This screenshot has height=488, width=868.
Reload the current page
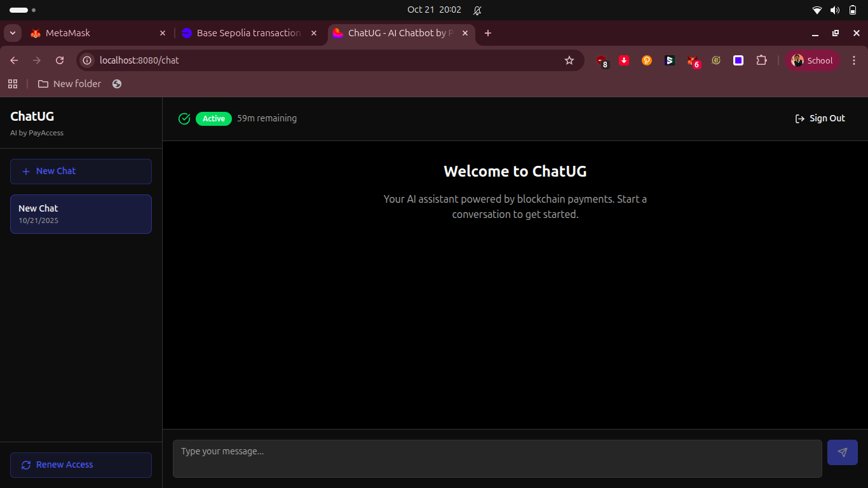pos(60,60)
